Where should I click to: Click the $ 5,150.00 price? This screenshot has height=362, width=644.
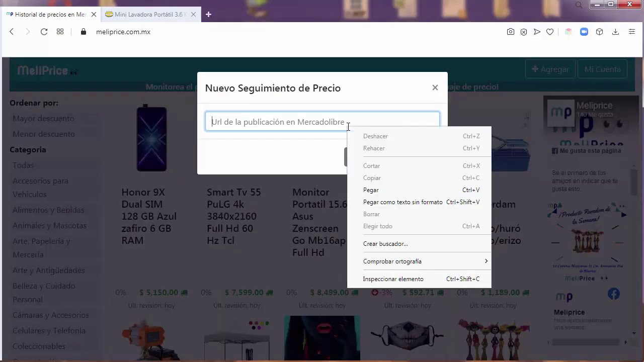click(x=159, y=293)
